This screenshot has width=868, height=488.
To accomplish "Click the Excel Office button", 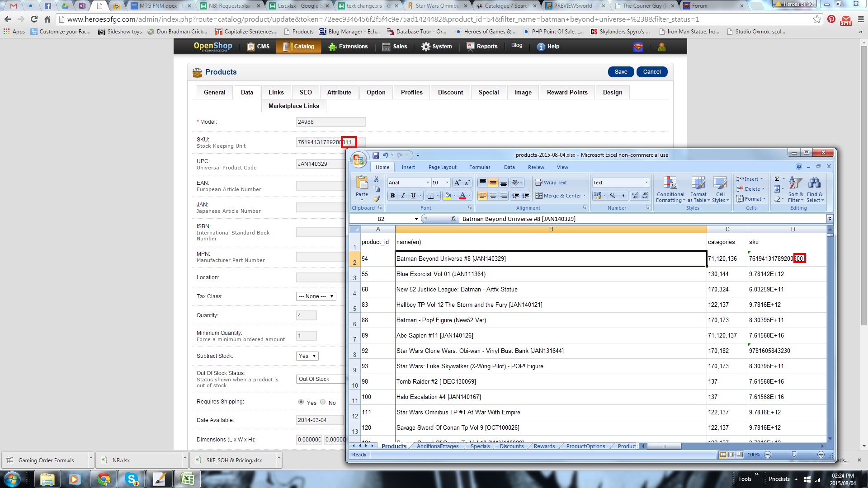I will (x=359, y=159).
